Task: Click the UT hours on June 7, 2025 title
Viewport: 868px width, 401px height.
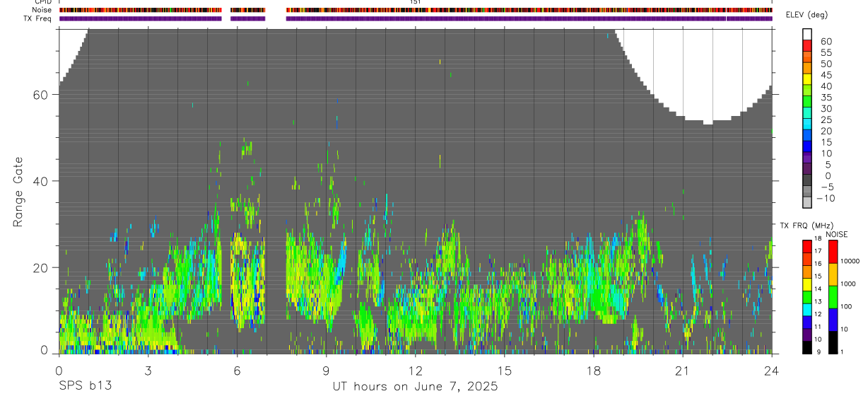Action: pyautogui.click(x=416, y=386)
